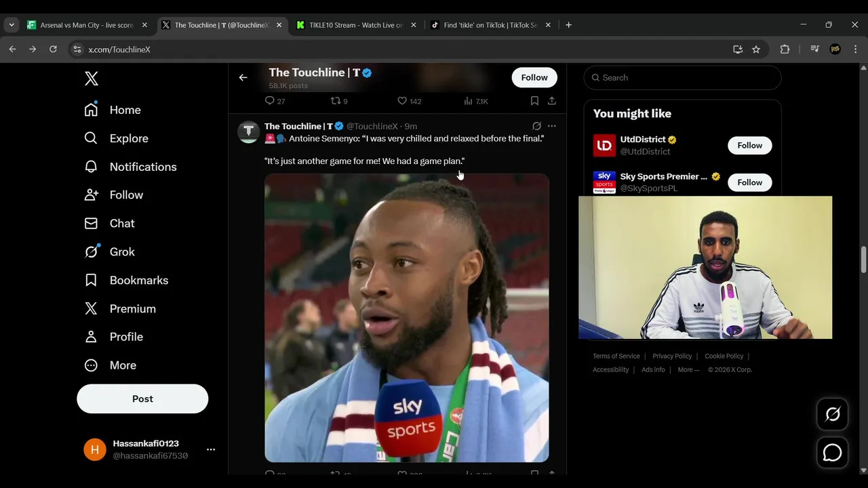Open Cookie Policy link
Viewport: 868px width, 488px height.
pos(724,356)
